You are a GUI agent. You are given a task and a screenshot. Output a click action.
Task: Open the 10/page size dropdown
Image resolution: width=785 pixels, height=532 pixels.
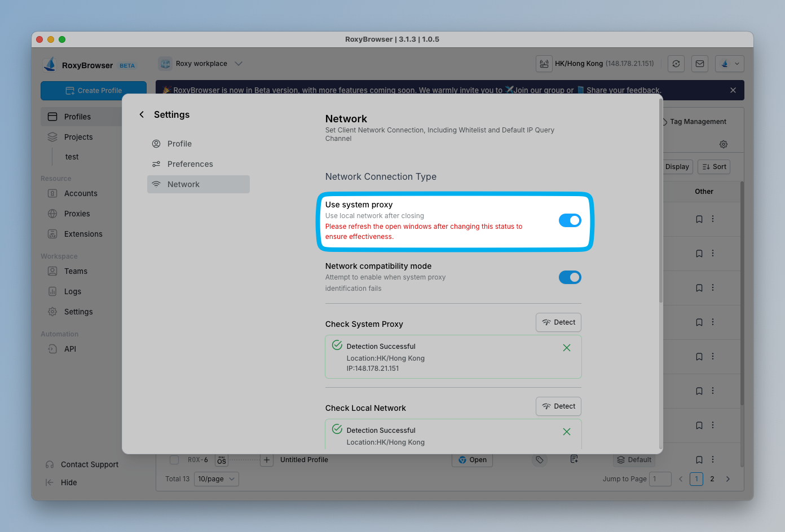pyautogui.click(x=217, y=479)
